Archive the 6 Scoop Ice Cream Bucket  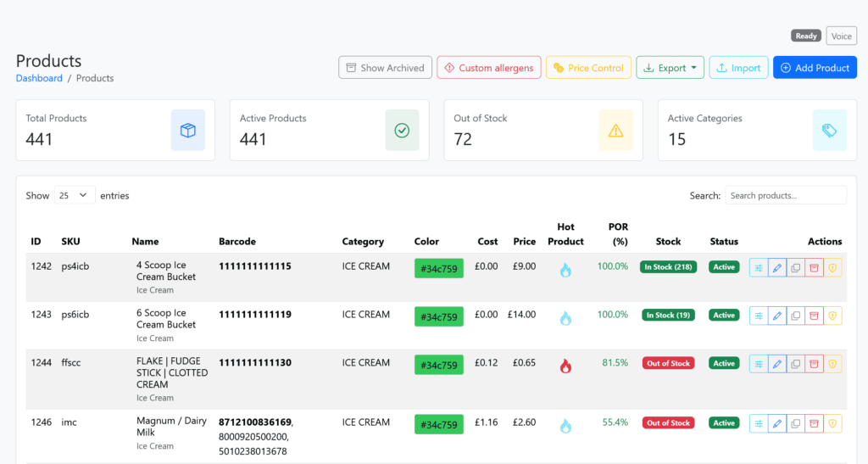[x=814, y=316]
